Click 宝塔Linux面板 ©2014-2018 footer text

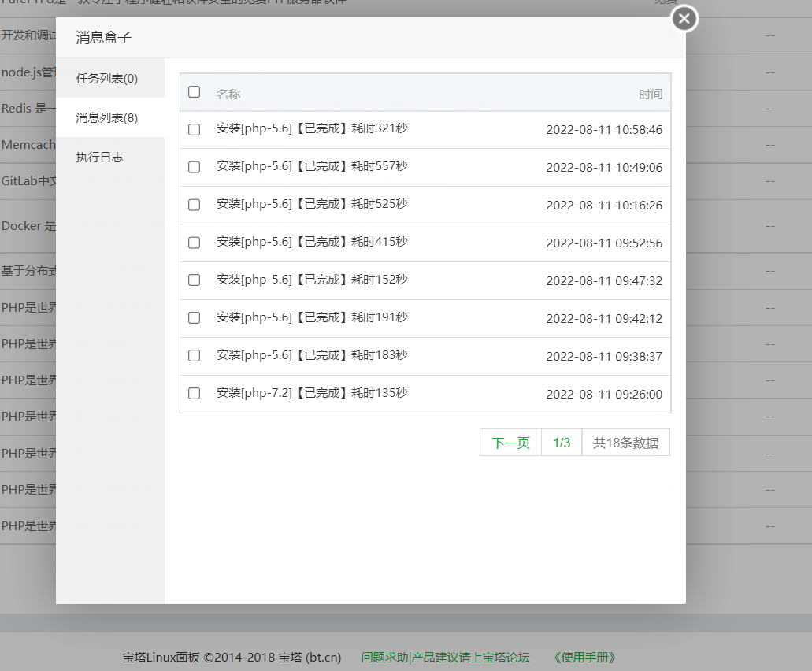(232, 658)
